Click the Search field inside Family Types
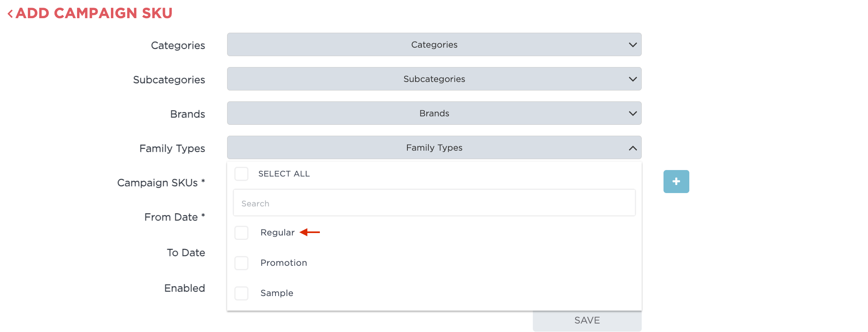This screenshot has height=332, width=868. click(x=434, y=203)
